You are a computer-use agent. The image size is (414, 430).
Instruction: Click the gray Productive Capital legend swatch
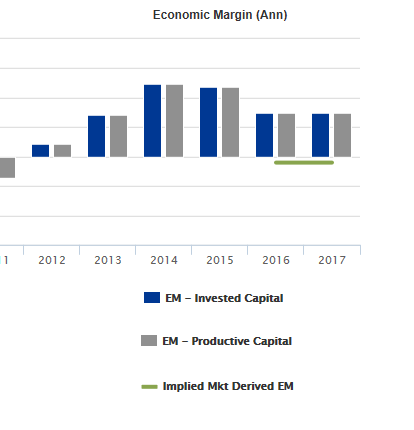point(149,341)
